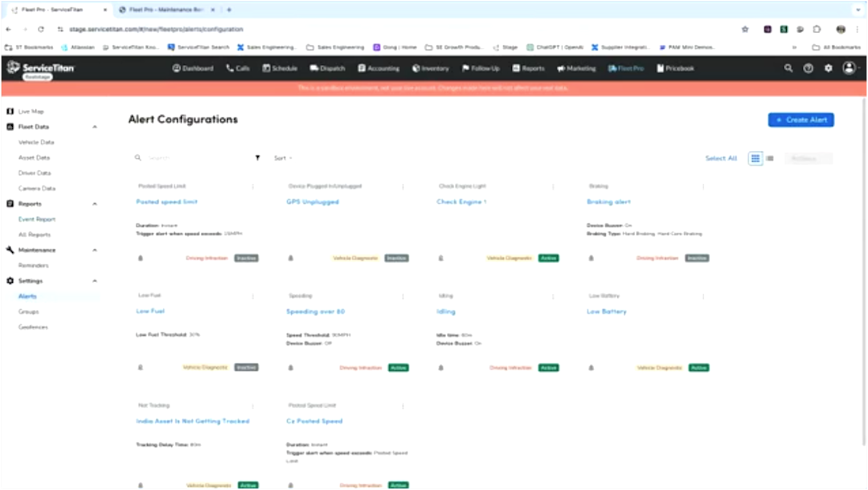Click Select All above the alert cards
Screen dimensions: 868x490
pyautogui.click(x=721, y=158)
